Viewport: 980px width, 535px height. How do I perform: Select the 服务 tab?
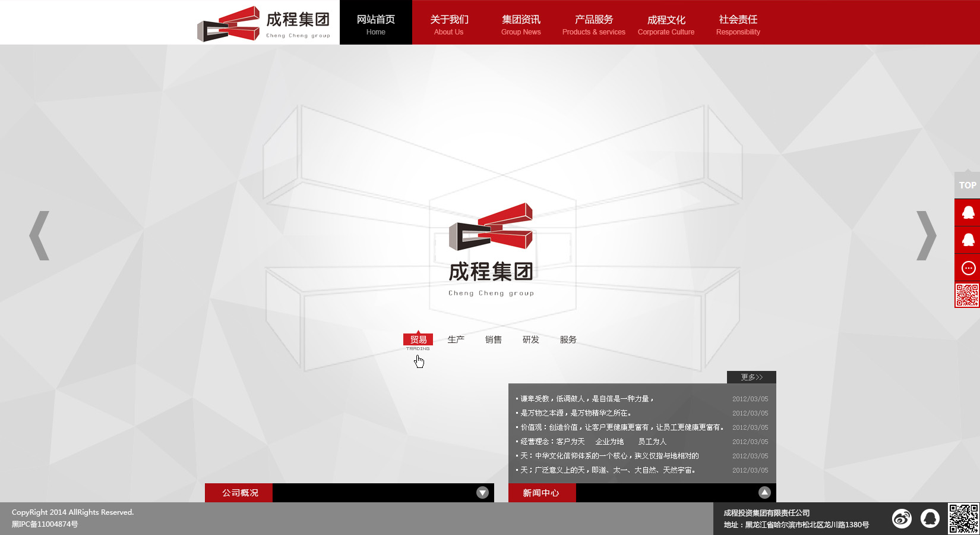(x=568, y=339)
